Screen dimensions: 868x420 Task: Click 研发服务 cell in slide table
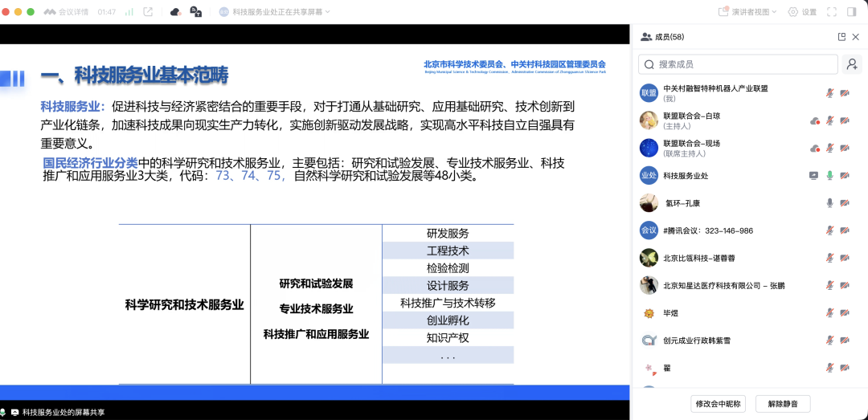pyautogui.click(x=448, y=234)
